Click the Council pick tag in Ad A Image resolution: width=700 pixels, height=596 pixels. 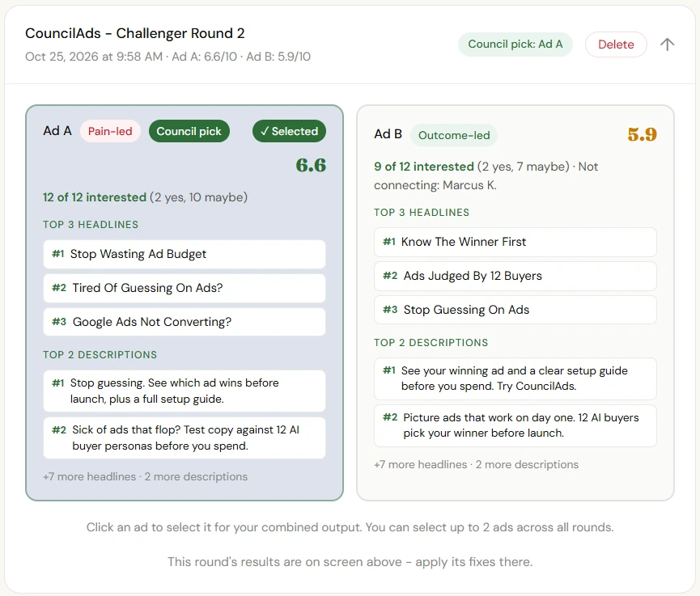[189, 131]
